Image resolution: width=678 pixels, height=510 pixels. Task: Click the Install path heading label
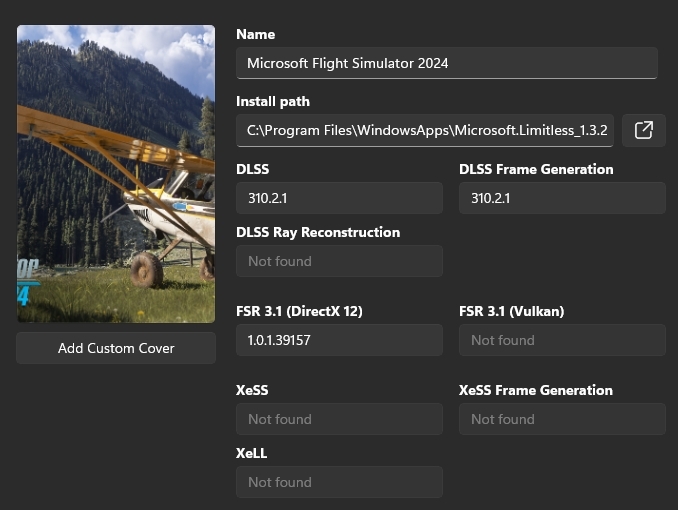point(273,101)
